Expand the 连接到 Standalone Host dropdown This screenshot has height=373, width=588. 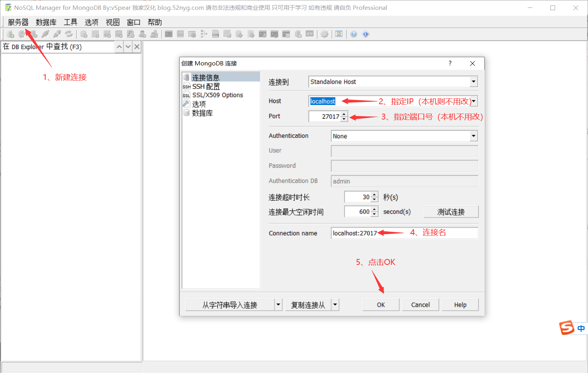[474, 82]
